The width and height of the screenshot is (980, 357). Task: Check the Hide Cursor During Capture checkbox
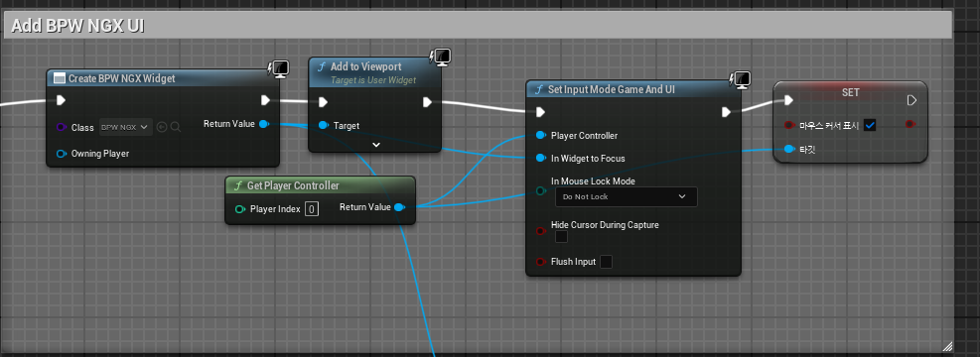561,237
